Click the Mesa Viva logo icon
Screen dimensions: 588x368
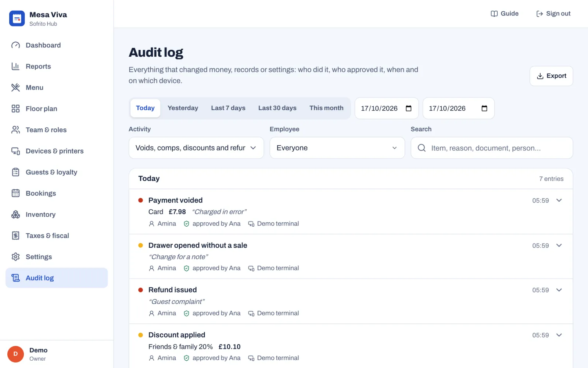coord(17,18)
